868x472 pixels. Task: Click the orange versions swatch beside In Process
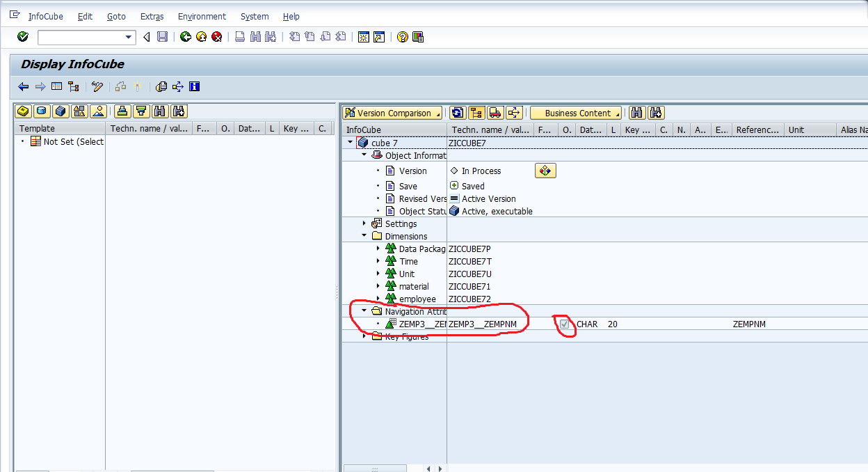[545, 170]
